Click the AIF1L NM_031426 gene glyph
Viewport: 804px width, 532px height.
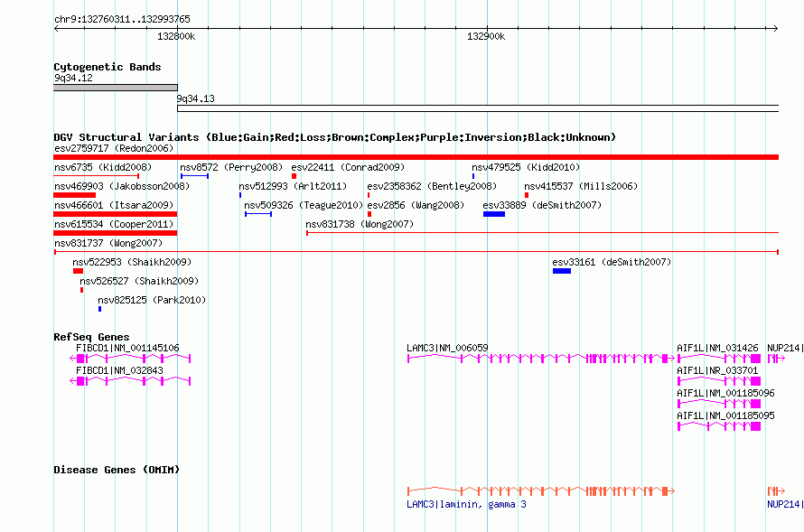point(719,359)
